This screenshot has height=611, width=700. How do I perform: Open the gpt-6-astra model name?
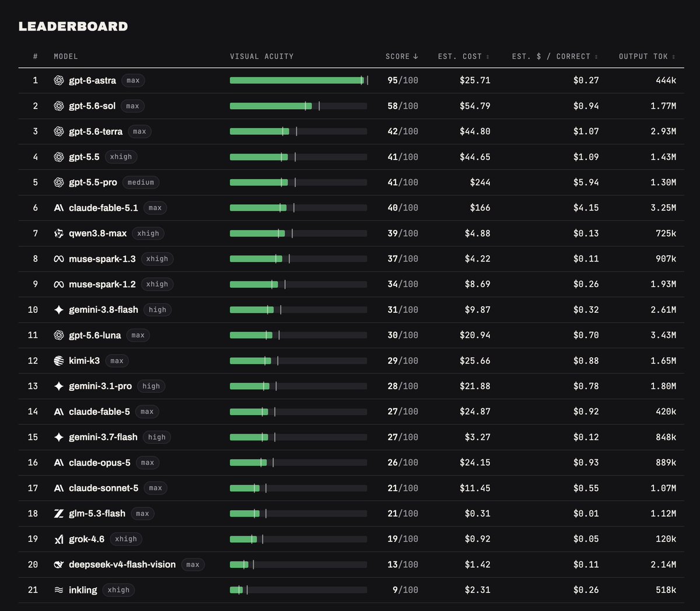[x=92, y=81]
